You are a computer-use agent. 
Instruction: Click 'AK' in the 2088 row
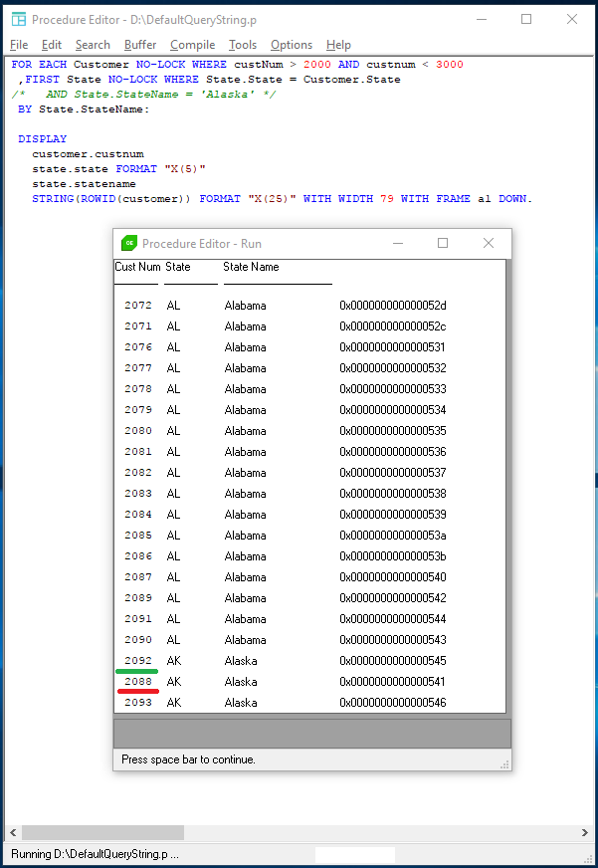point(174,682)
